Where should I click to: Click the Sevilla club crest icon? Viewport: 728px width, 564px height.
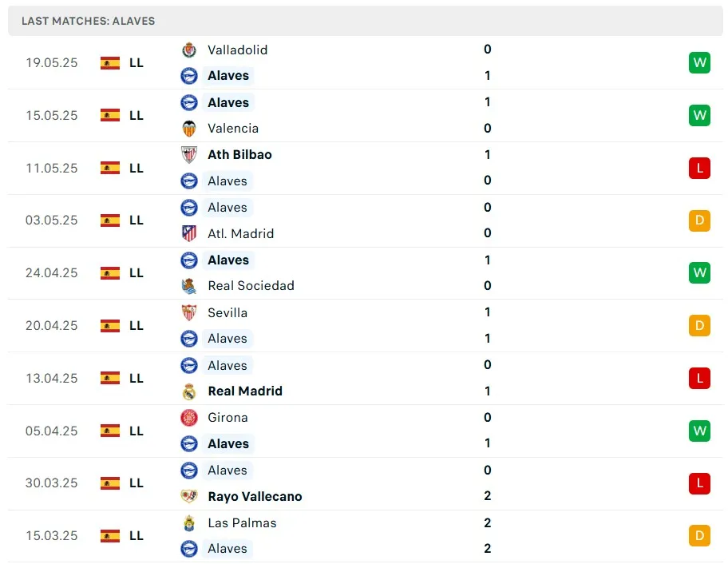pyautogui.click(x=189, y=312)
